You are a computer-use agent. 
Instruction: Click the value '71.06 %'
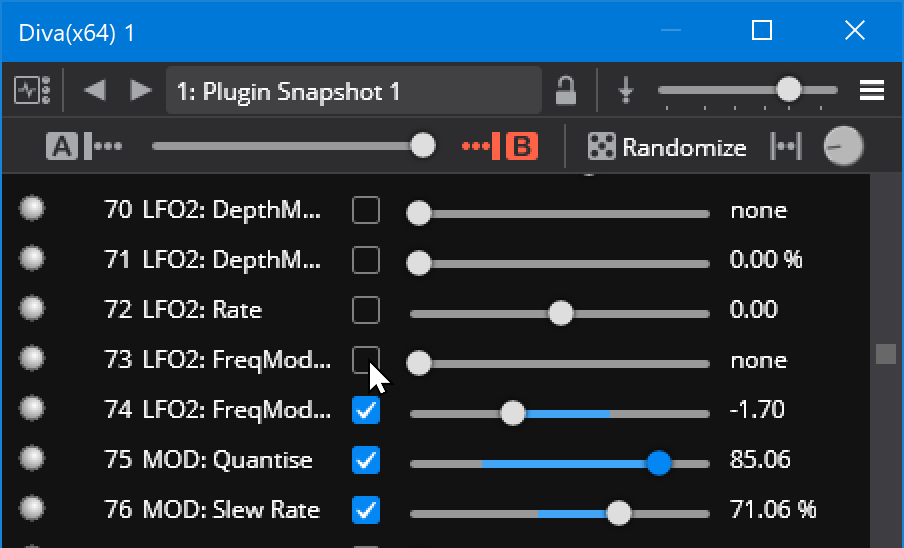tap(773, 510)
